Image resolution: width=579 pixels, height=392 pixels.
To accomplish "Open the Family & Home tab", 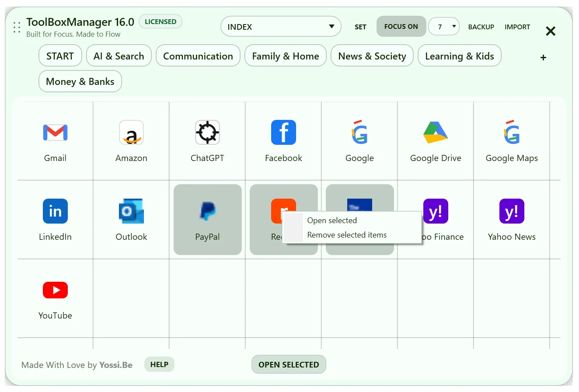I will pyautogui.click(x=286, y=56).
